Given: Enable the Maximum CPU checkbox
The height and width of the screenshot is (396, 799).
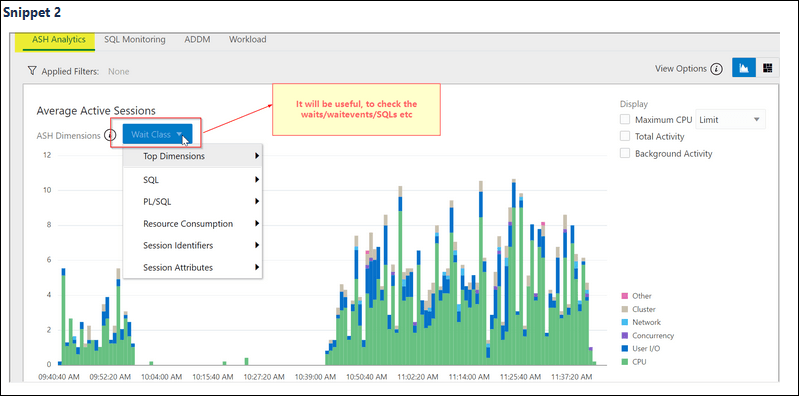Looking at the screenshot, I should 625,120.
